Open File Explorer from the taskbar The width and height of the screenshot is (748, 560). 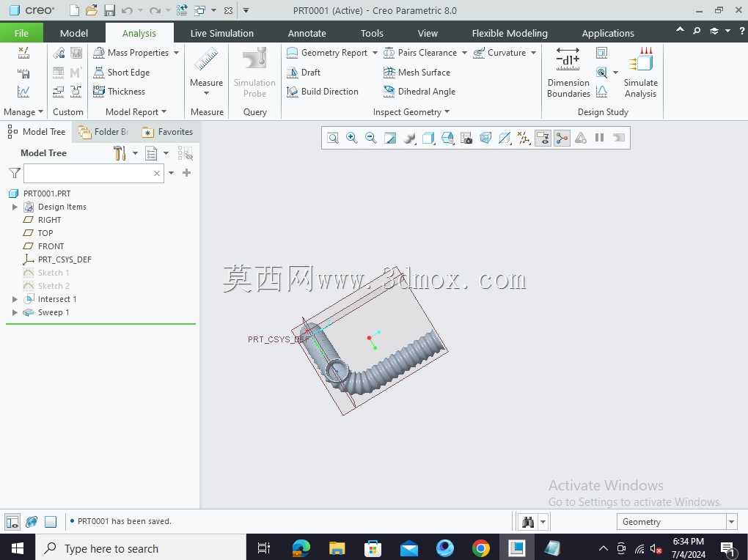pos(337,548)
